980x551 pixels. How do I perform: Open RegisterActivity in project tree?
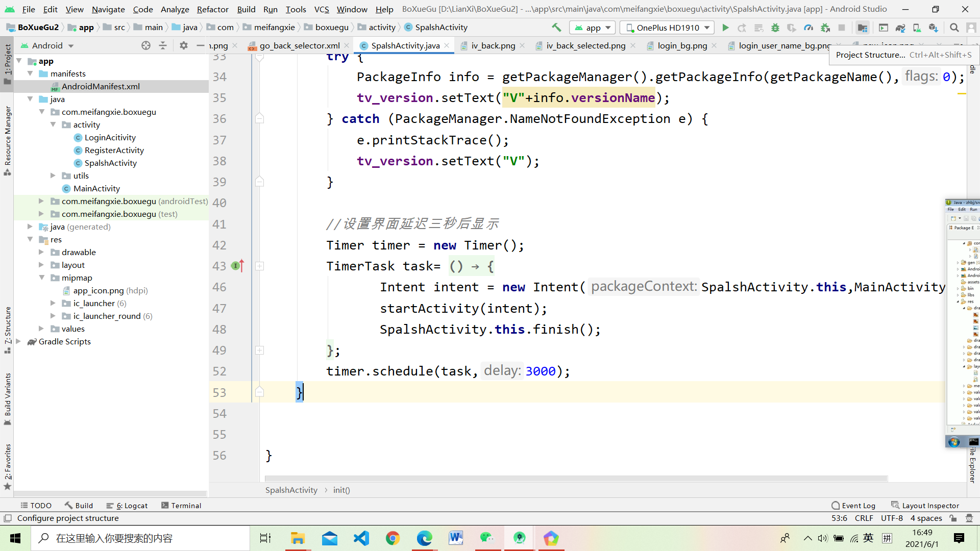pyautogui.click(x=114, y=150)
